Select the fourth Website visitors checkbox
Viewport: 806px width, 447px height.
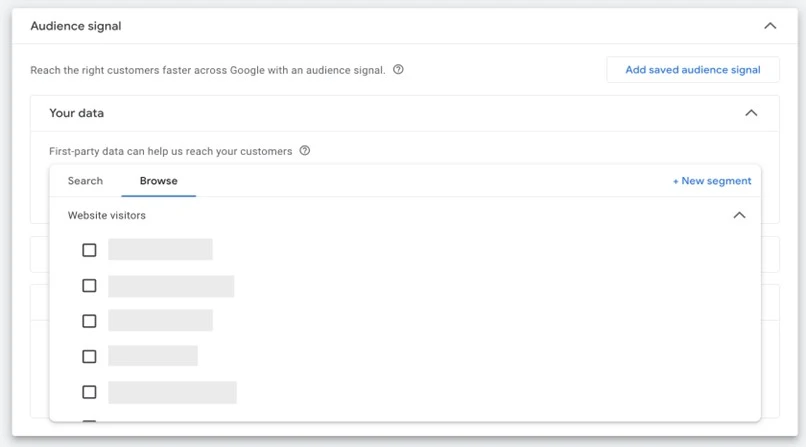[x=89, y=356]
